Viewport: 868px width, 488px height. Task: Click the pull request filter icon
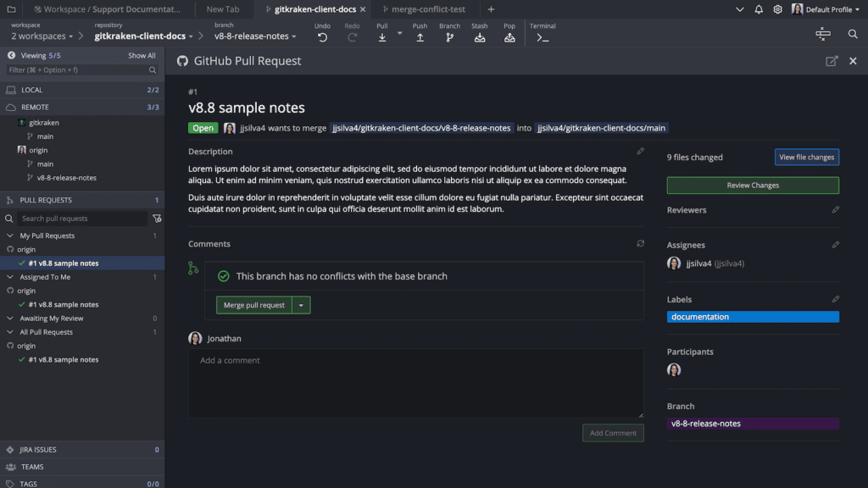click(x=157, y=219)
